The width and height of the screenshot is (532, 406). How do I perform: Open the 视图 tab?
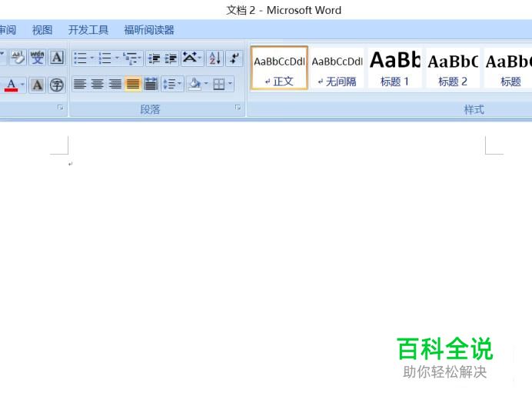(x=42, y=30)
